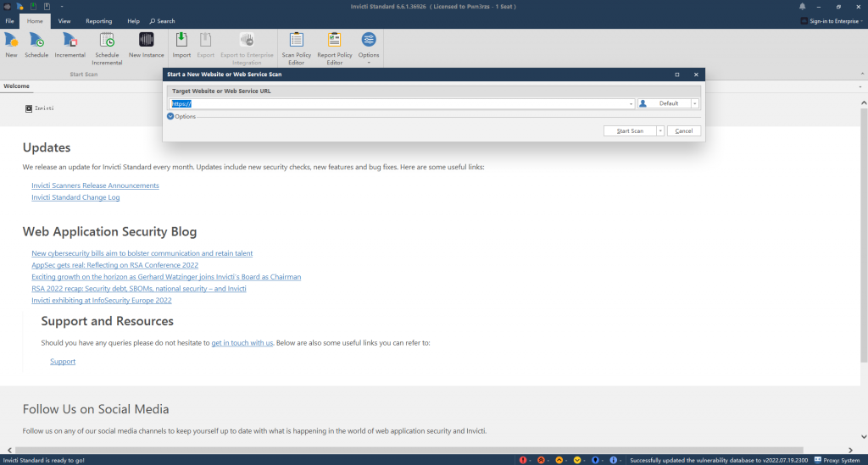Open Schedule Incremental scan
868x465 pixels.
(107, 48)
